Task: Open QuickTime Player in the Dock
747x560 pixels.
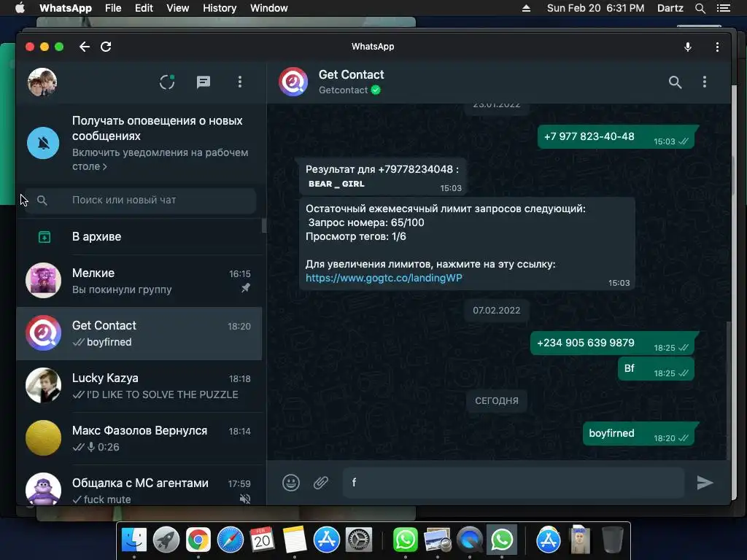Action: point(470,540)
